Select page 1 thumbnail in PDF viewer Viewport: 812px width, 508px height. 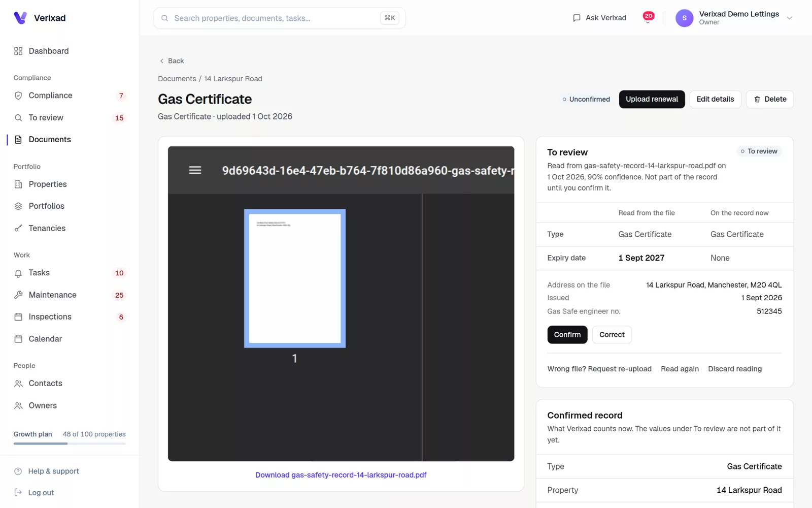pos(295,278)
